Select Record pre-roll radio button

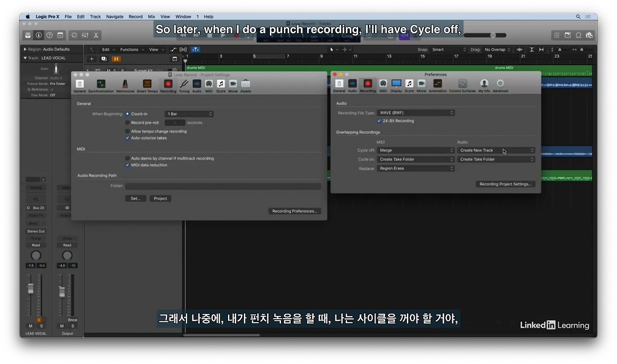point(127,123)
